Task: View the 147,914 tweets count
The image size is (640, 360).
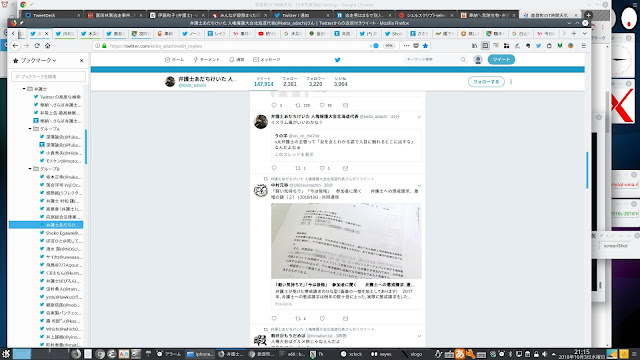Action: [x=263, y=82]
